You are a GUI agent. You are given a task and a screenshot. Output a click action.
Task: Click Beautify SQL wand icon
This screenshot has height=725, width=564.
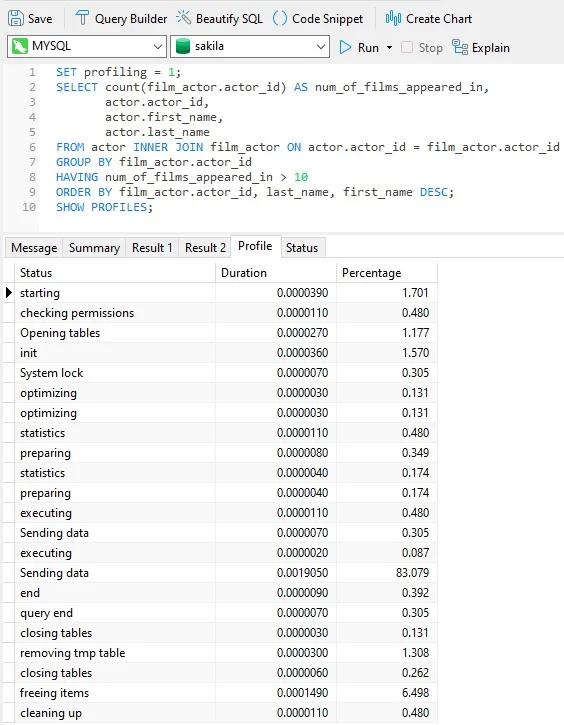(x=184, y=18)
